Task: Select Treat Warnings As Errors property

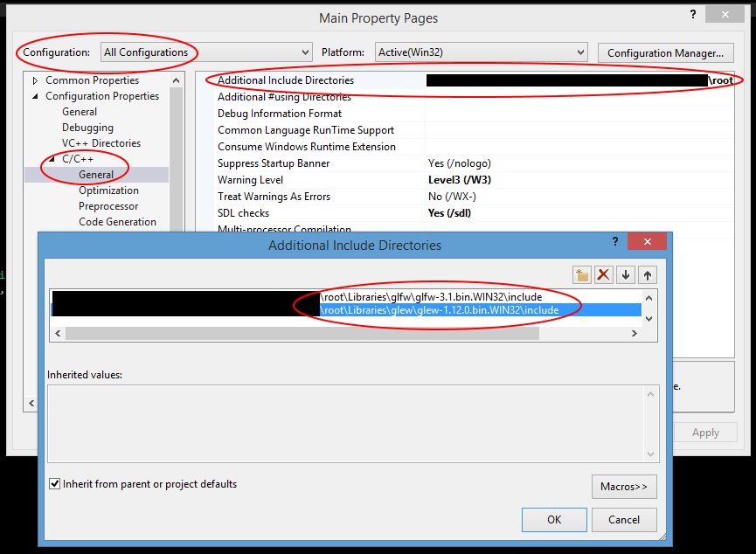Action: click(x=274, y=197)
